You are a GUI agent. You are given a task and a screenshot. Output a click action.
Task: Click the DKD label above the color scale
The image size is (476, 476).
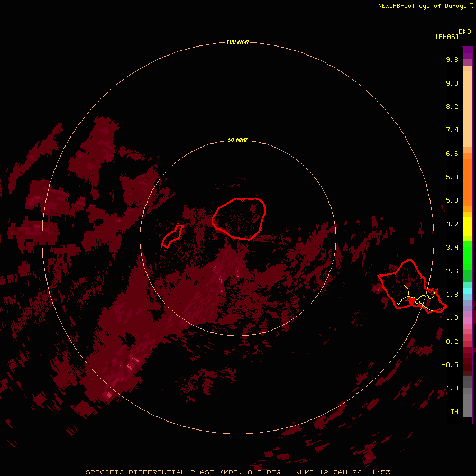click(465, 32)
